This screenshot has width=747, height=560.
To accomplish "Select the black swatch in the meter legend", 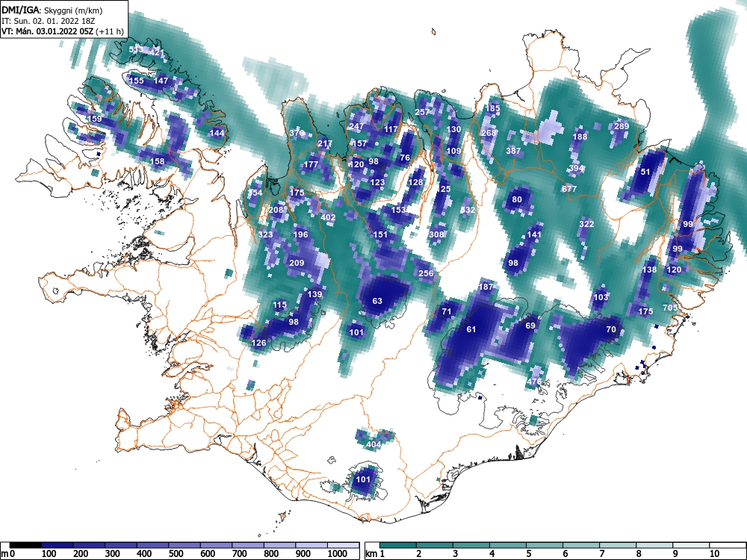I will click(25, 545).
